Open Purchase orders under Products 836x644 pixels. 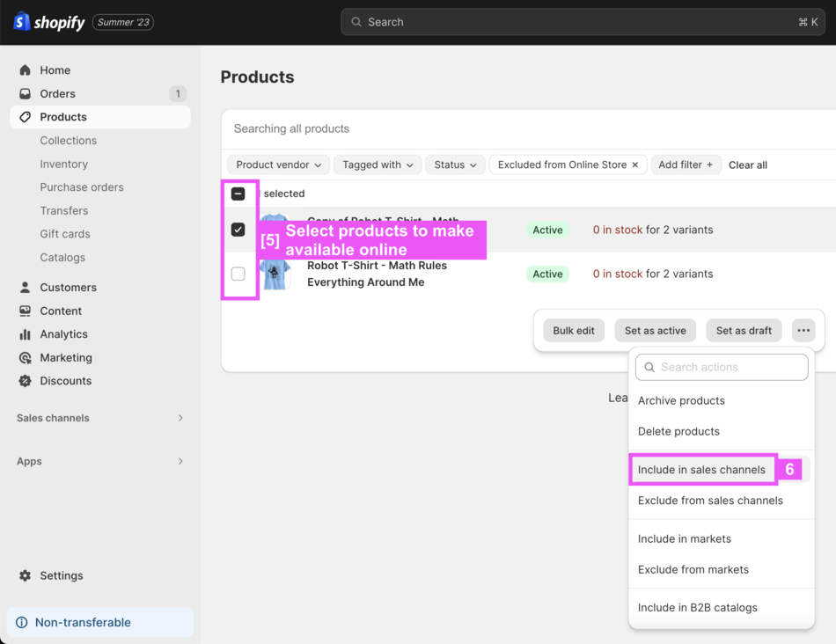click(82, 187)
